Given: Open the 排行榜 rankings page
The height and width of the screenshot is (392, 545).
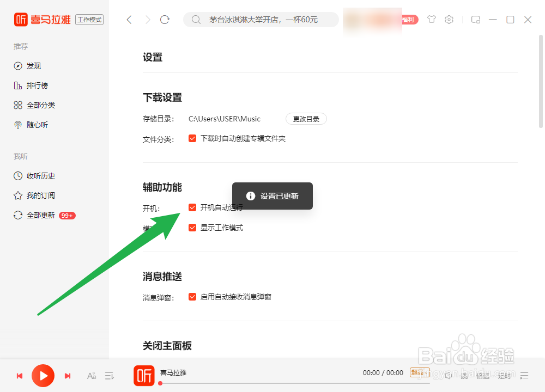Looking at the screenshot, I should point(33,85).
